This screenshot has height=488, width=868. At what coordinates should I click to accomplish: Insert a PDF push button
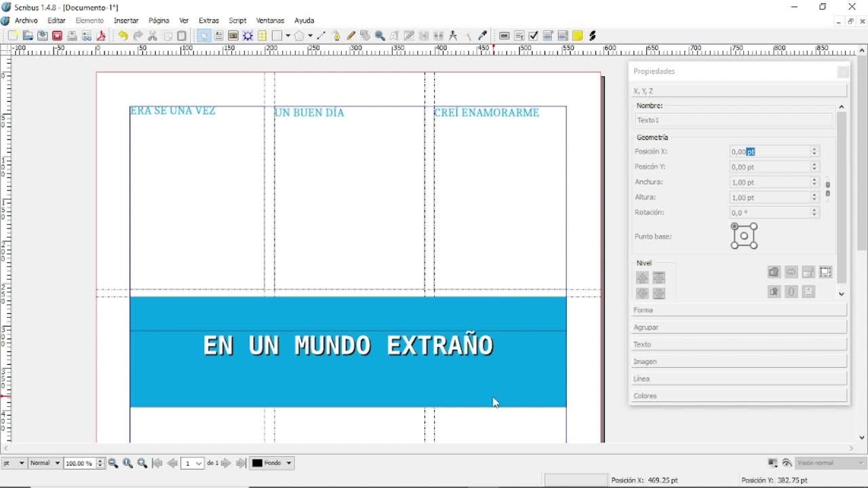(x=504, y=36)
